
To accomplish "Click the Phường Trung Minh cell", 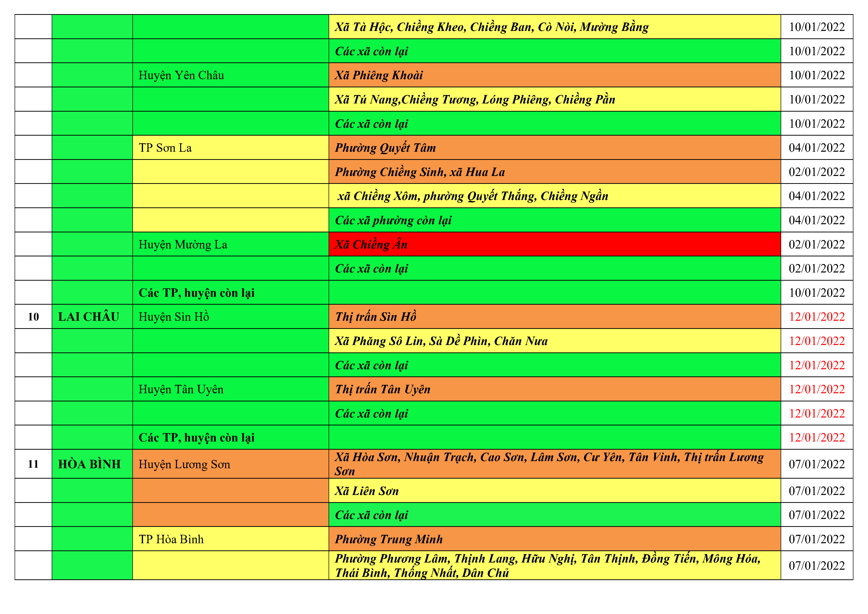I will pyautogui.click(x=554, y=539).
